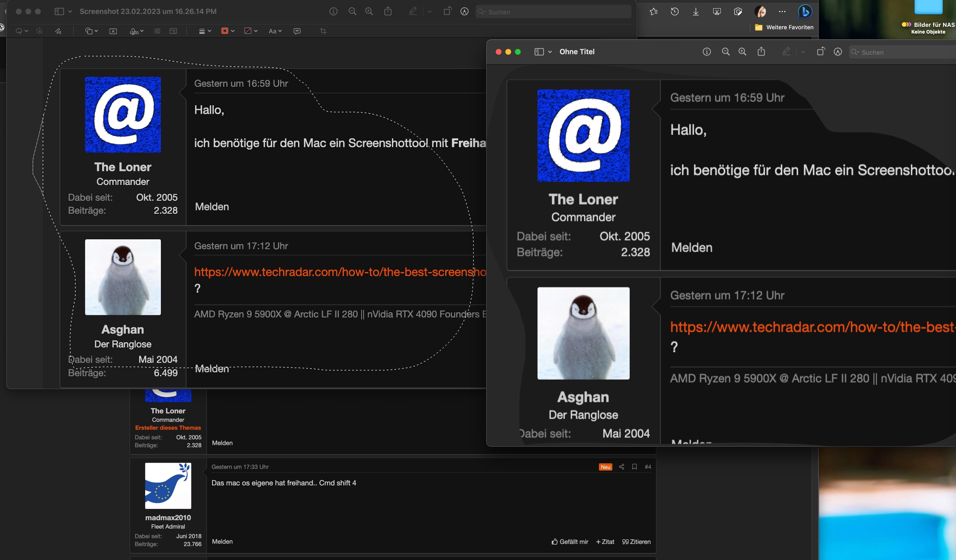Add a speech bubble note annotation
956x560 pixels.
(297, 31)
